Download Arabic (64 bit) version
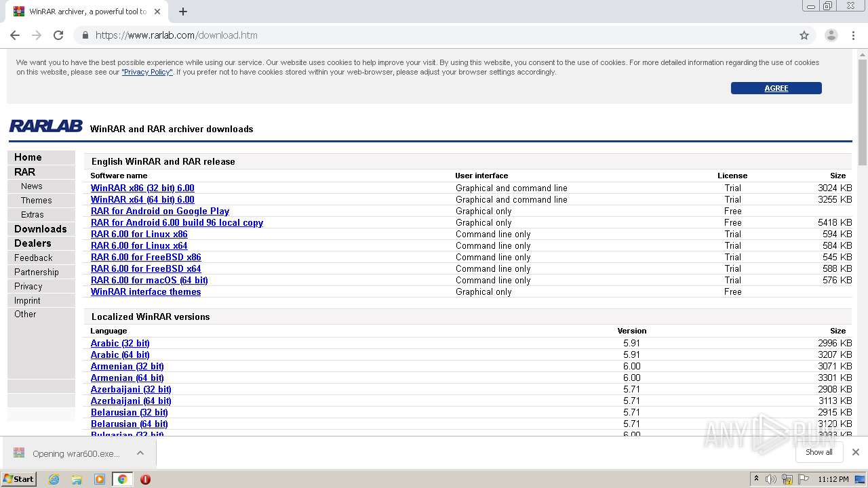 coord(120,354)
